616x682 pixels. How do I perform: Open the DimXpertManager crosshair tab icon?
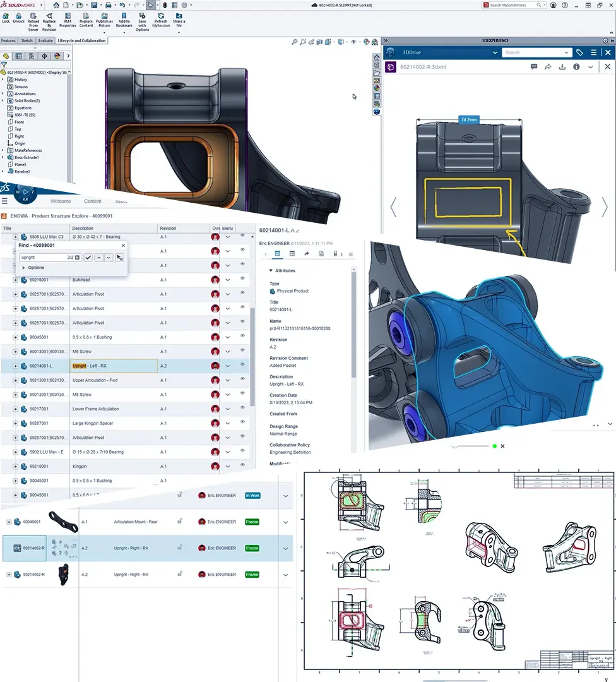[x=44, y=56]
